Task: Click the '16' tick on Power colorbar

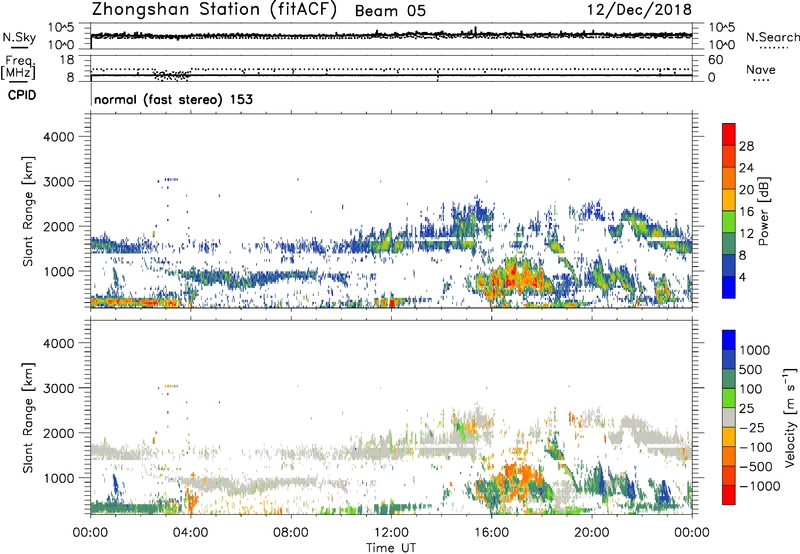Action: click(x=746, y=212)
